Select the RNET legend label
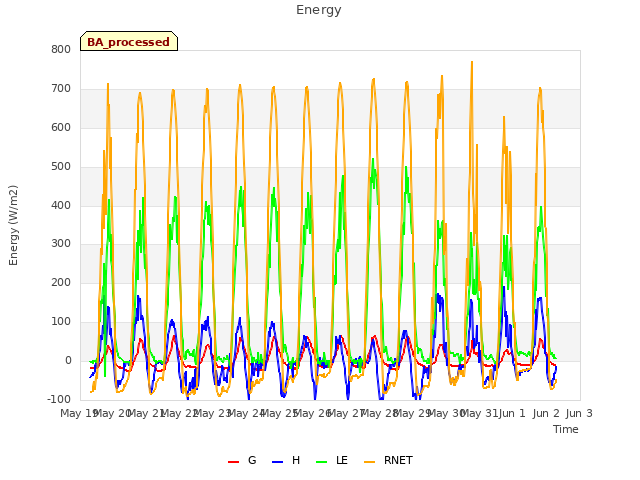 [398, 460]
